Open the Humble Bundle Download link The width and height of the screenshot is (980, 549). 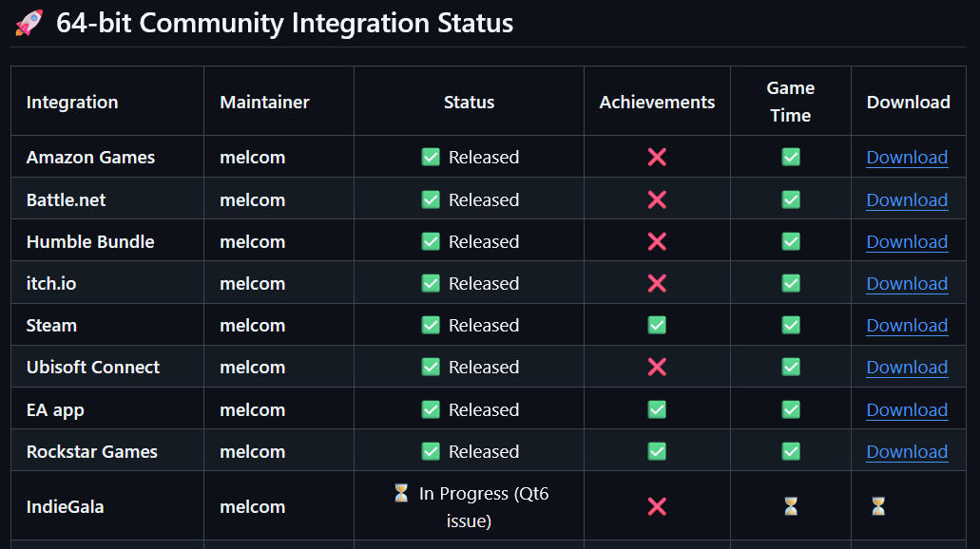907,241
